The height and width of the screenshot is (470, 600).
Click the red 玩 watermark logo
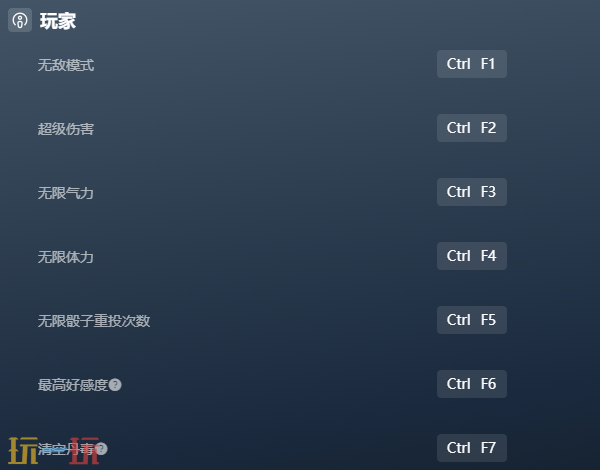point(84,450)
